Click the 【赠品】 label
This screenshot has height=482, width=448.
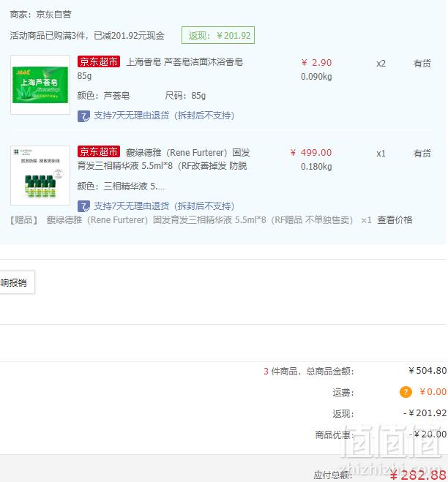23,220
